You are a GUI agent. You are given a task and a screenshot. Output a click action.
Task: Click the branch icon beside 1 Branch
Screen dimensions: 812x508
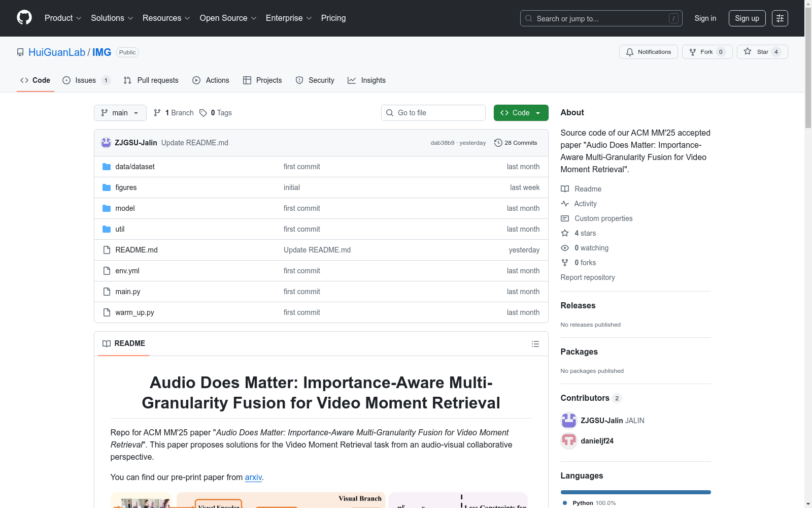(157, 113)
